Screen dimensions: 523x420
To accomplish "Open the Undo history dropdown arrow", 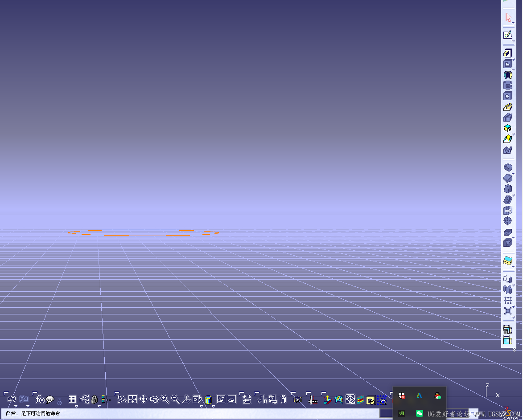I will pos(16,406).
